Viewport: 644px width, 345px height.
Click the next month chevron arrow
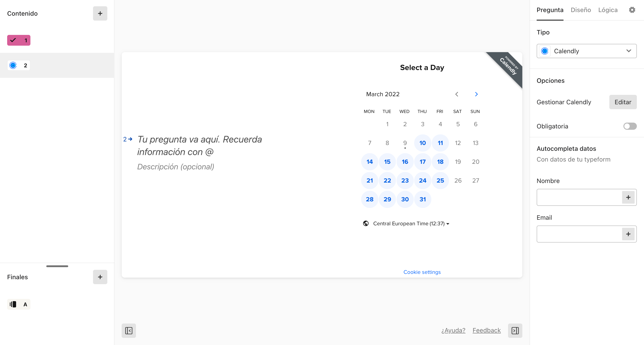pyautogui.click(x=477, y=94)
